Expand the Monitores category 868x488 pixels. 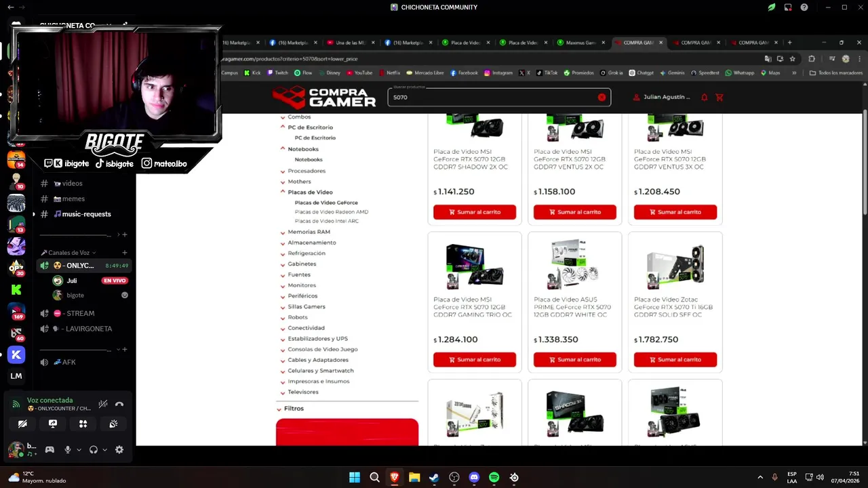pyautogui.click(x=283, y=285)
